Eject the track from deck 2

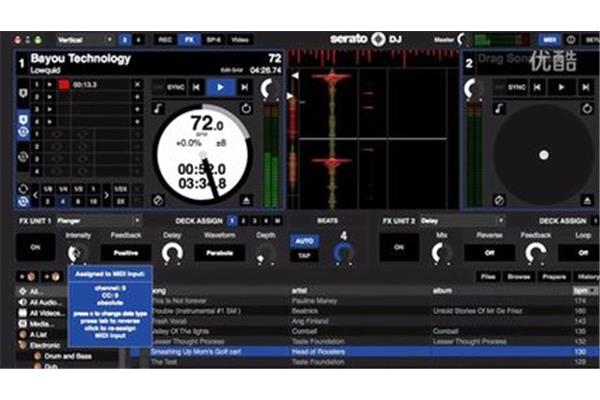click(x=587, y=200)
